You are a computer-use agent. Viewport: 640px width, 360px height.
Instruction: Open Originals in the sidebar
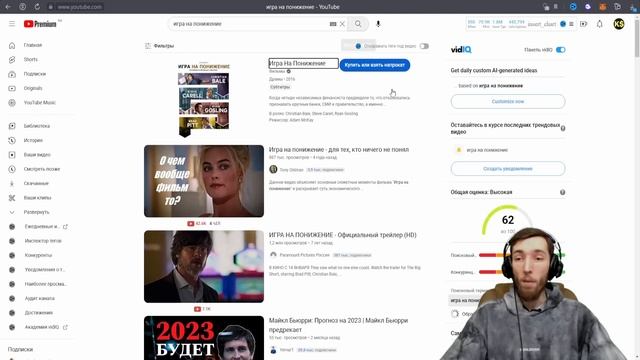click(x=33, y=88)
